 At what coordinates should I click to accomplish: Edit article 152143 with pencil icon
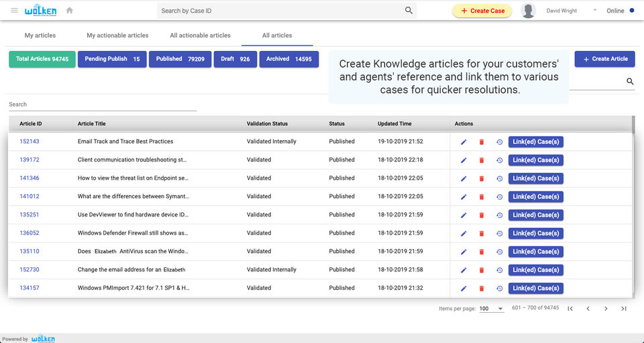click(x=463, y=141)
